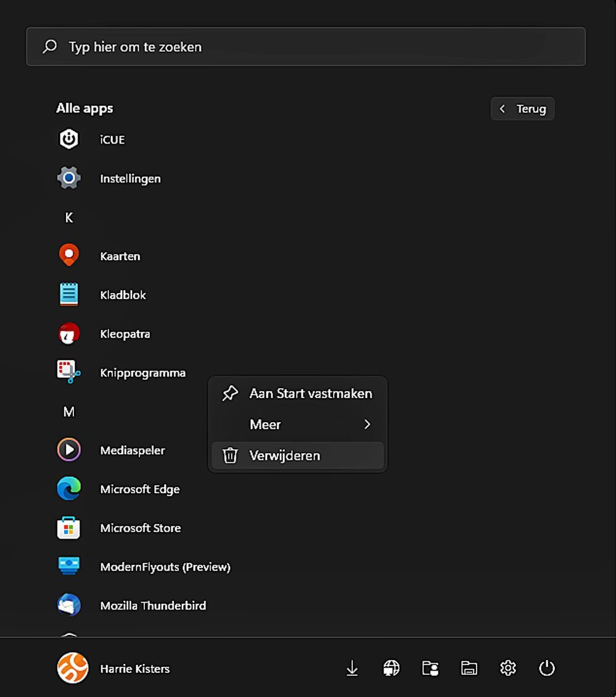Expand the Meer submenu chevron arrow
The height and width of the screenshot is (697, 616).
point(367,425)
